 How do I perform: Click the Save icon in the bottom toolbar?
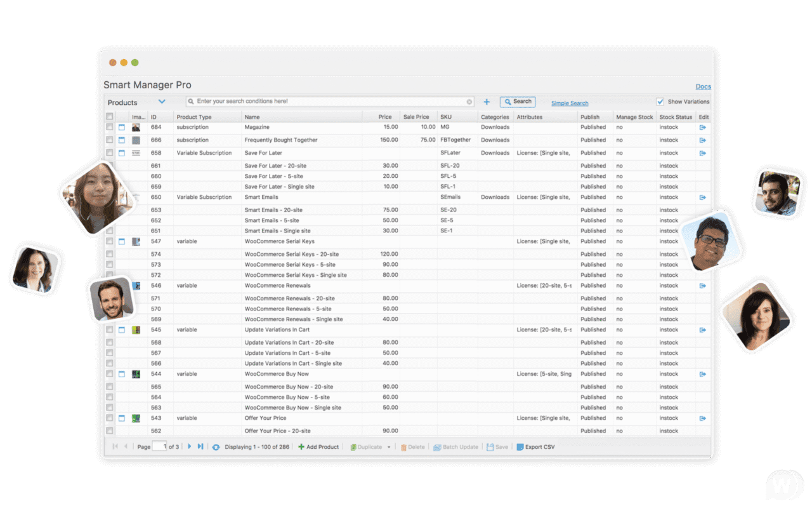point(488,446)
